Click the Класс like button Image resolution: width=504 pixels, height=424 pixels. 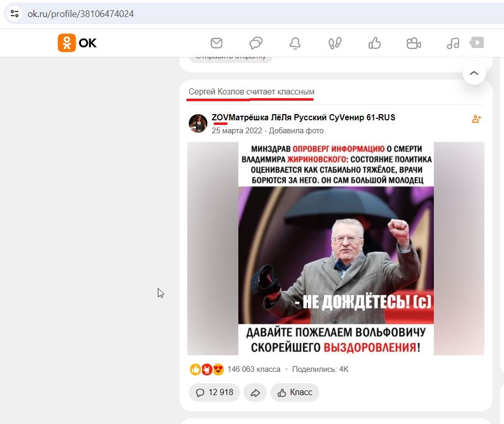click(x=295, y=392)
